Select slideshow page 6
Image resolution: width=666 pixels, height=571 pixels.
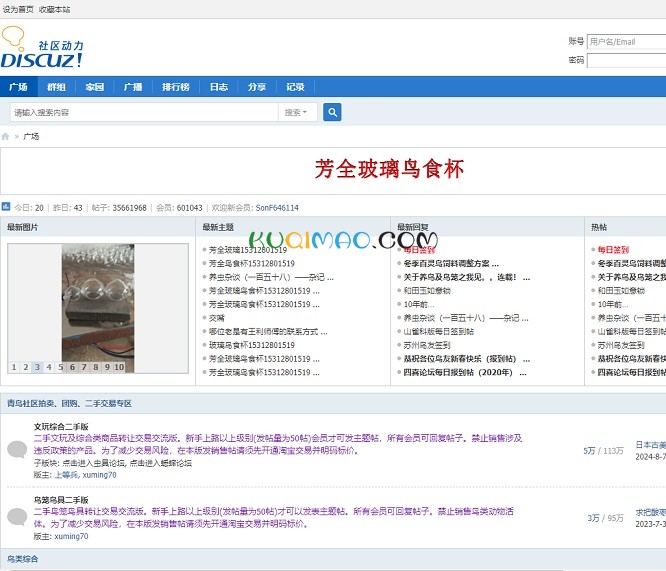(x=72, y=367)
